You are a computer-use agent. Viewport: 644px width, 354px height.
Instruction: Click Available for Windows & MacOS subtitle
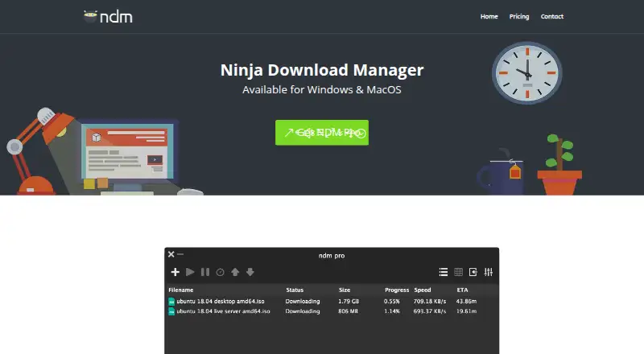[321, 89]
